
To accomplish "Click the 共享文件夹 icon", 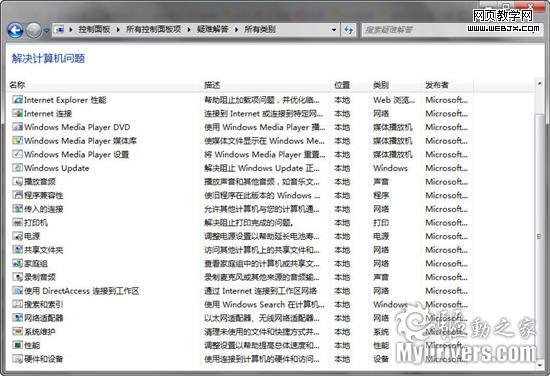I will click(x=18, y=250).
